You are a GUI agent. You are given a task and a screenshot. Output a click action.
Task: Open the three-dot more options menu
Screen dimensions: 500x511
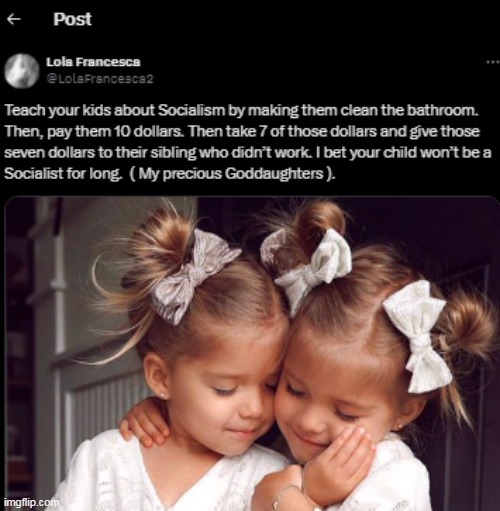coord(493,62)
